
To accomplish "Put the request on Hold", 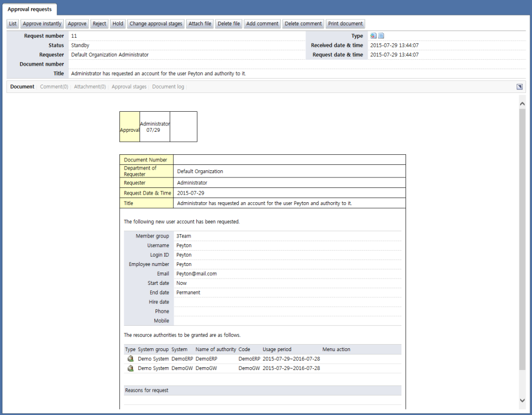I will (118, 24).
